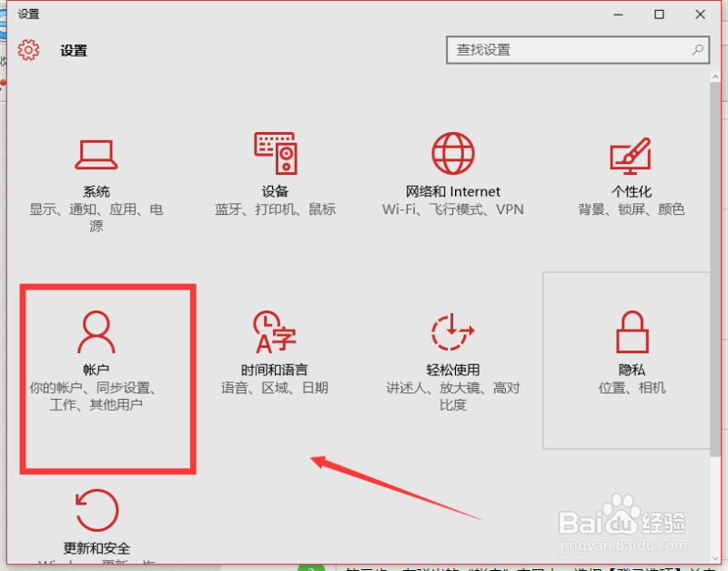Screen dimensions: 728x571
Task: Open the 帐户 person icon
Action: 96,331
